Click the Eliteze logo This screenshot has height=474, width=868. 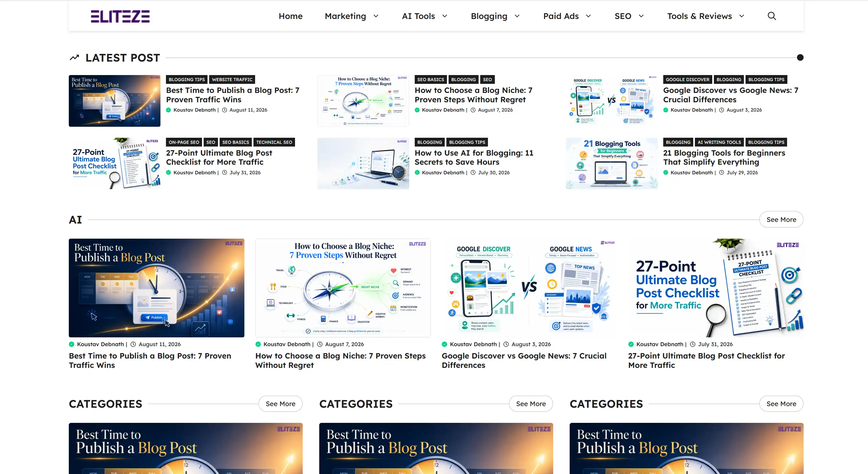click(x=120, y=16)
